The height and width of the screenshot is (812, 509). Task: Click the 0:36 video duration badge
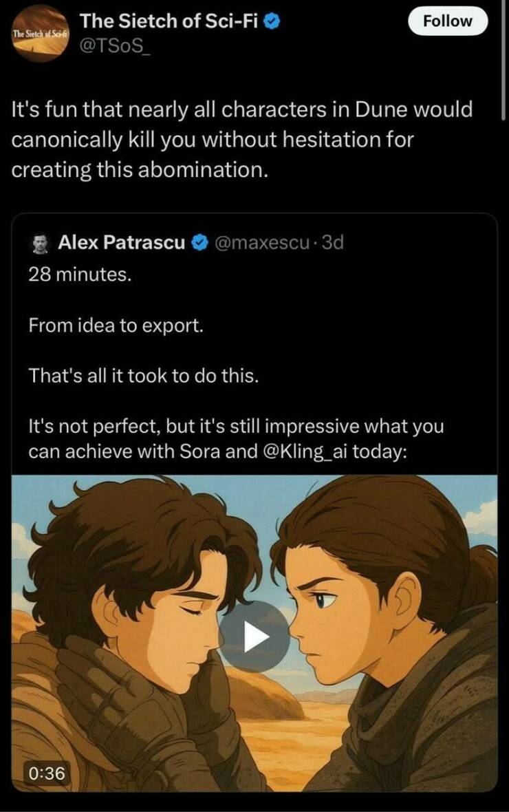[47, 773]
